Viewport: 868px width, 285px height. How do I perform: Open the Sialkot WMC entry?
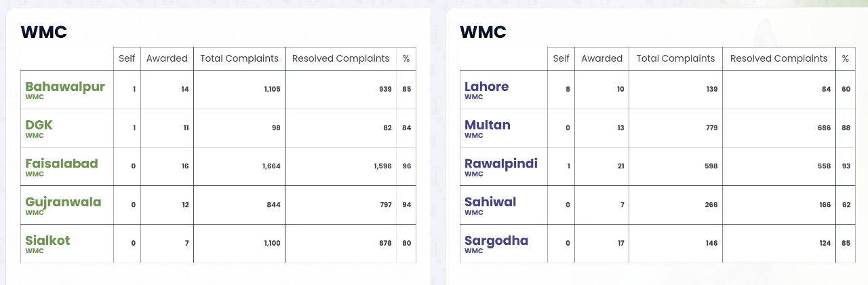click(x=47, y=241)
